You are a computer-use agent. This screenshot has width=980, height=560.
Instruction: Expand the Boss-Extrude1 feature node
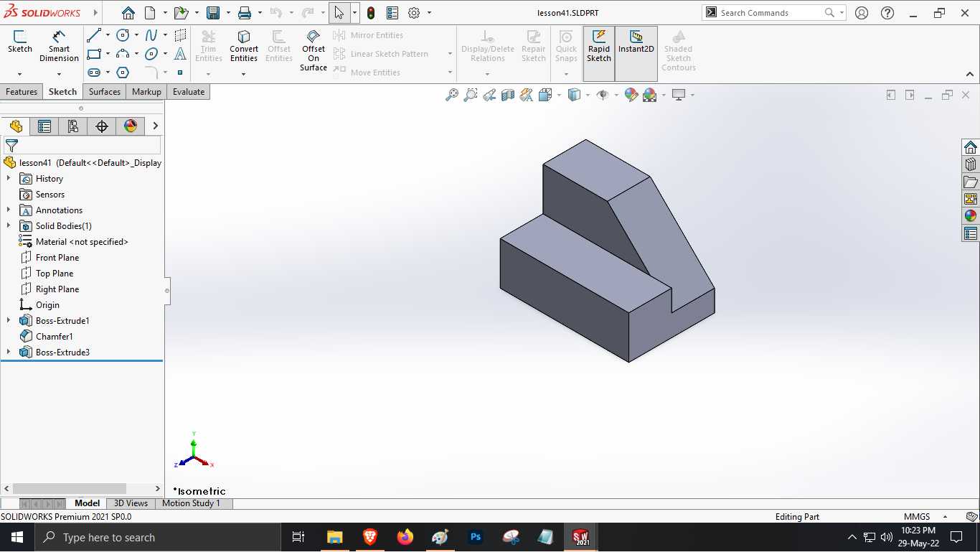click(x=9, y=321)
